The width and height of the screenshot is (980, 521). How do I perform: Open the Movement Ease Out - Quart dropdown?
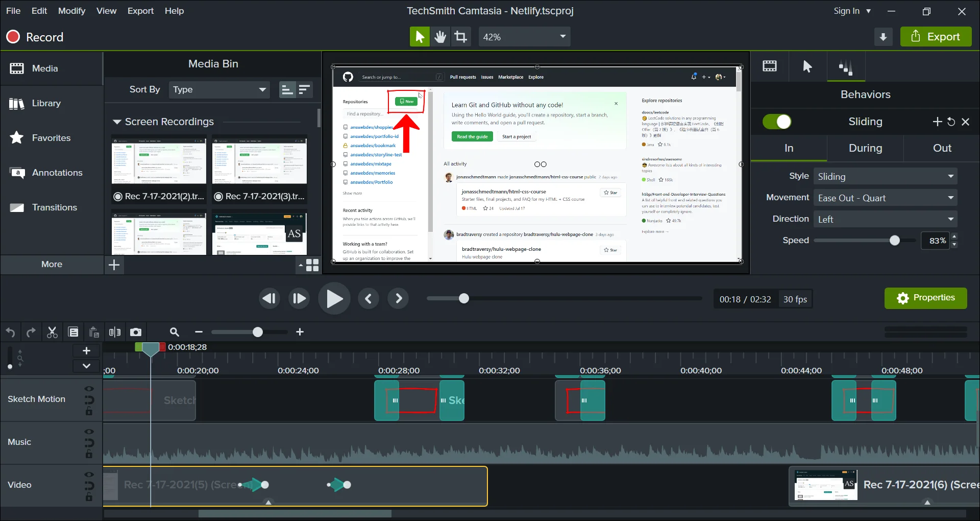click(886, 198)
